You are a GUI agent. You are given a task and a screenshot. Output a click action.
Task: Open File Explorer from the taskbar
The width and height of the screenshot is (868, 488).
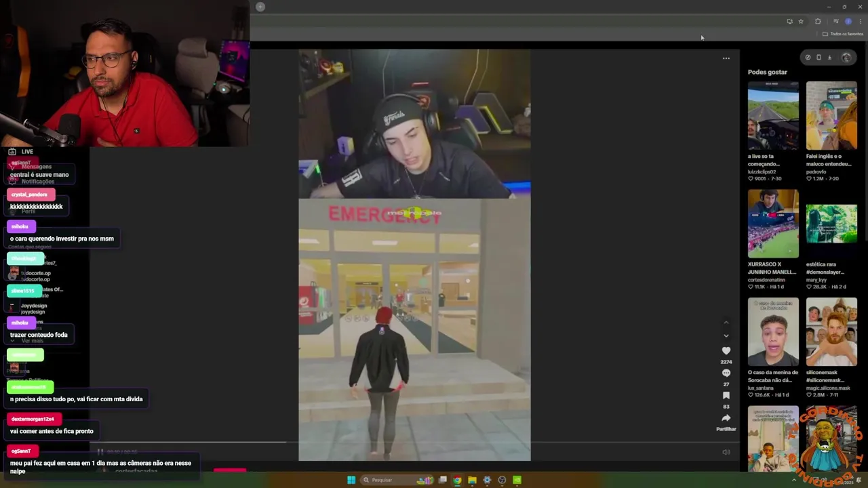(x=472, y=480)
